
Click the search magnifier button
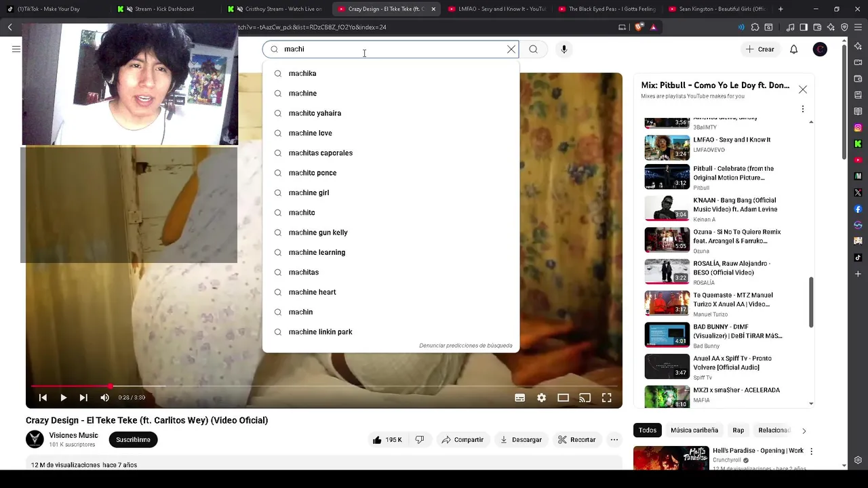pyautogui.click(x=533, y=49)
